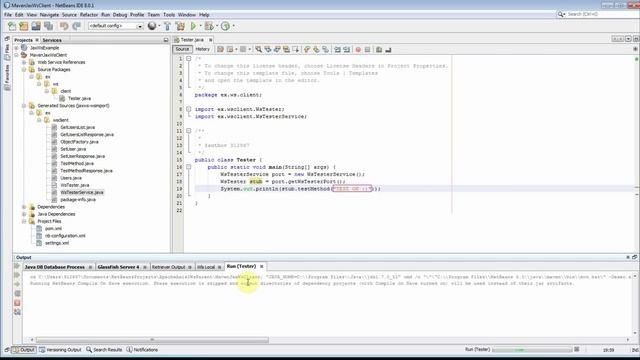Click the Notifications button
This screenshot has height=360, width=640.
(x=142, y=350)
